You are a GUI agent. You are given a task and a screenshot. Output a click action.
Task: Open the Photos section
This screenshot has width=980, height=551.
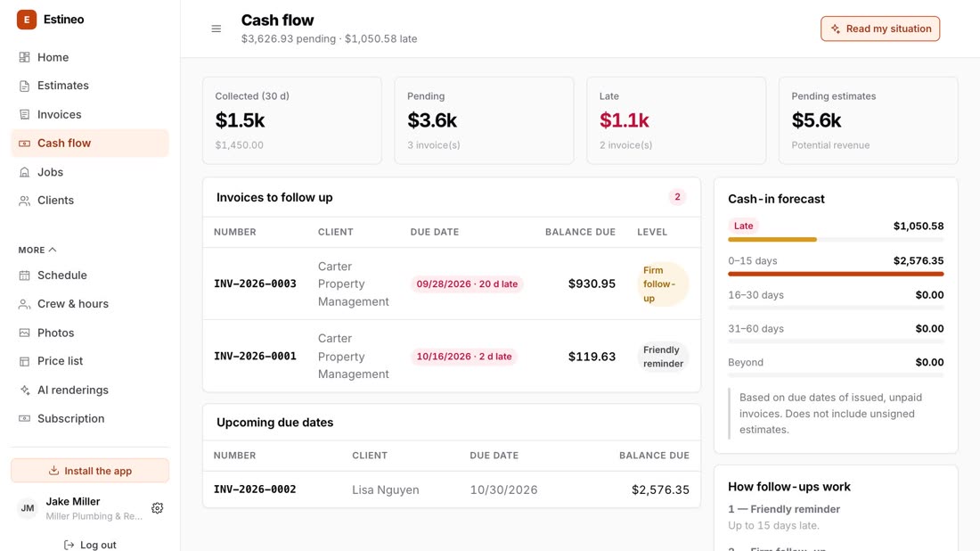click(90, 333)
